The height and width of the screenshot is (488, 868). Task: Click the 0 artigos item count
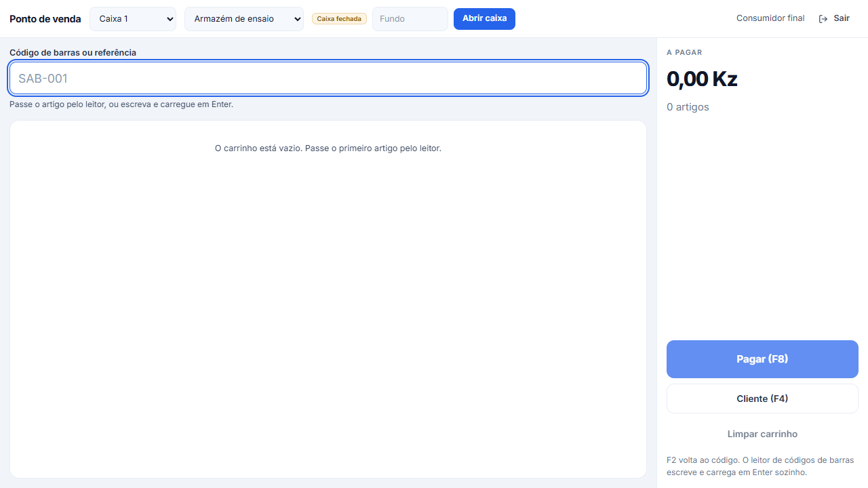688,107
